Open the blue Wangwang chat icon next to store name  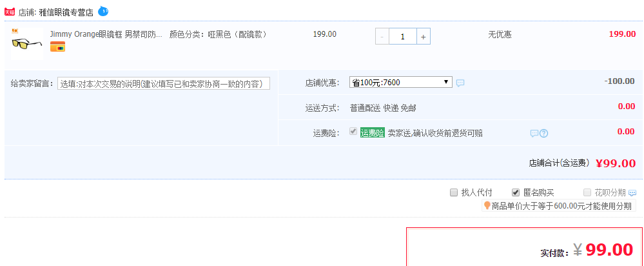pyautogui.click(x=103, y=12)
